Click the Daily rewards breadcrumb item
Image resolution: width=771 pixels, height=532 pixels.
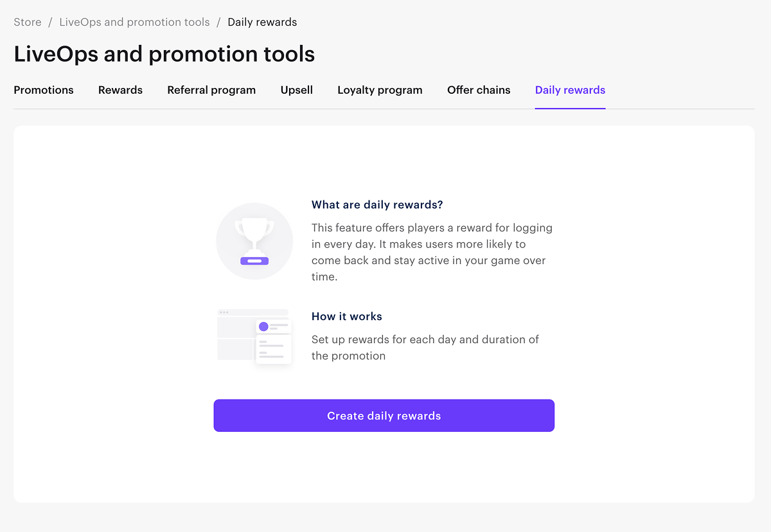click(x=262, y=22)
